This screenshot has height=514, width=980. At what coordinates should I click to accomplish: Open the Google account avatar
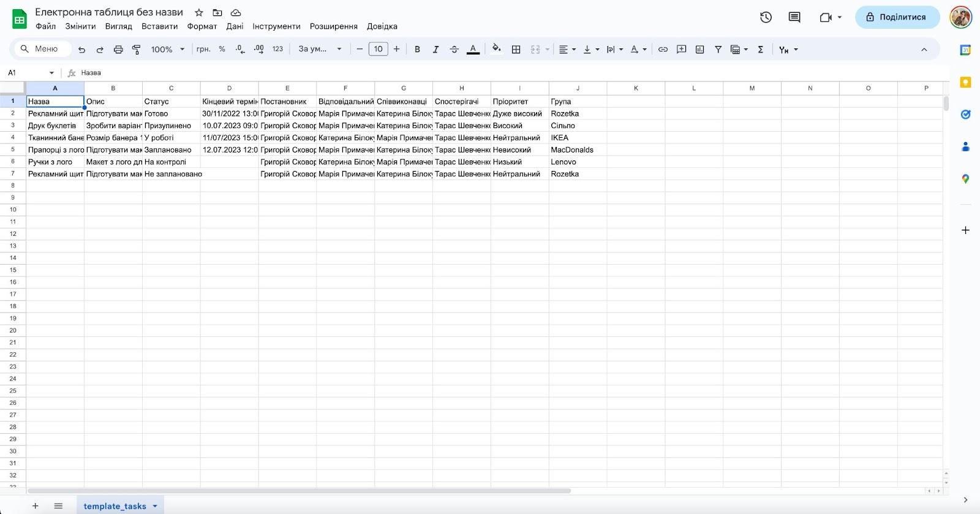point(961,17)
